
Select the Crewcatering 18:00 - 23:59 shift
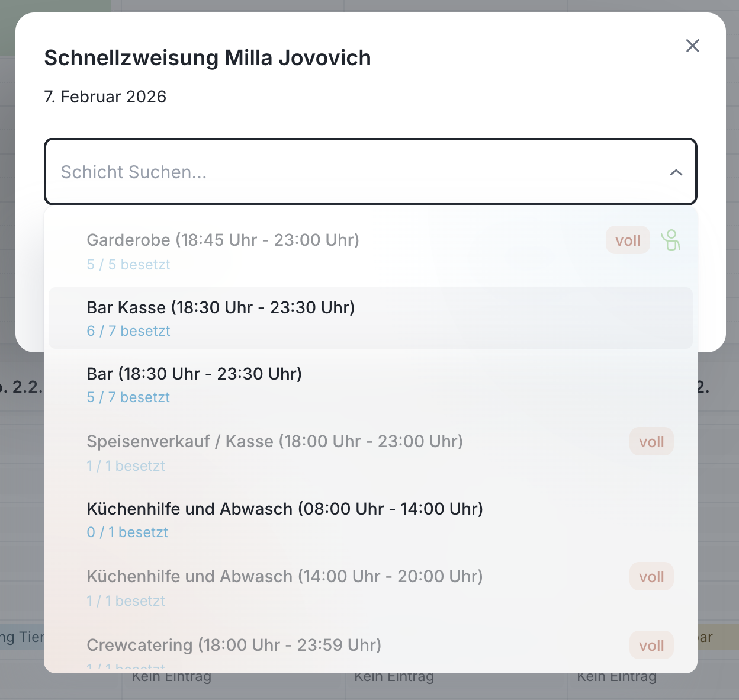[x=234, y=645]
